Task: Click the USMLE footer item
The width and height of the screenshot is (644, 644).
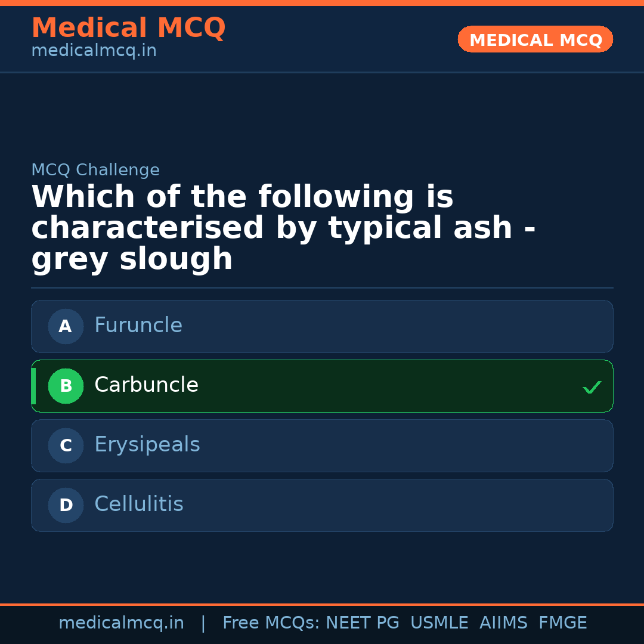Action: (x=439, y=622)
